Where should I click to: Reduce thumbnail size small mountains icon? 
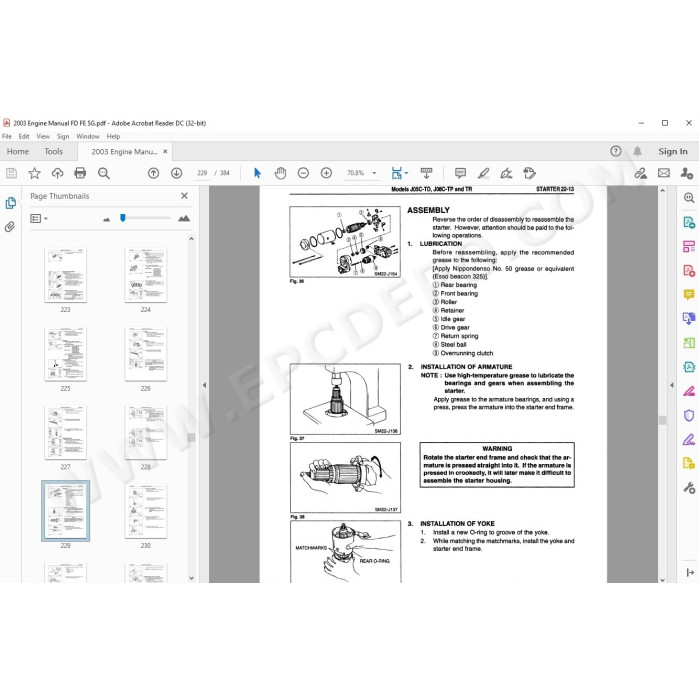106,219
